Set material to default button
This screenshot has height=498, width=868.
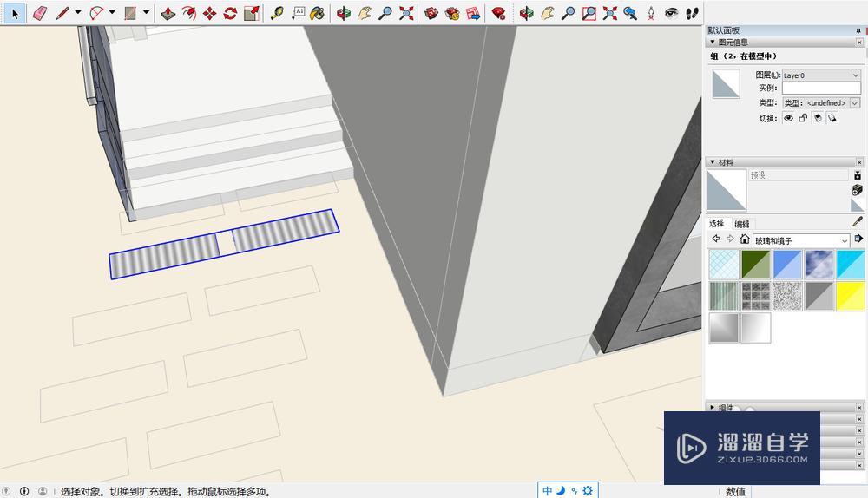pos(857,205)
